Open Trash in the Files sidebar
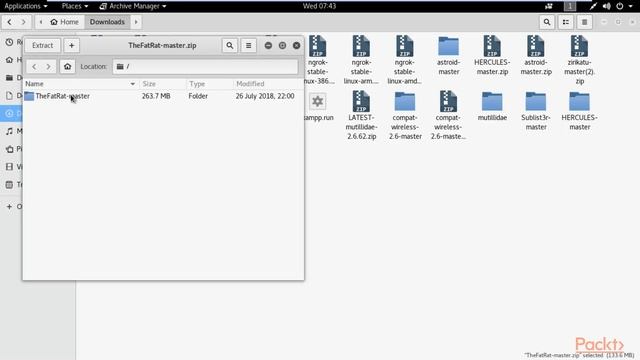The width and height of the screenshot is (640, 360). tap(12, 184)
